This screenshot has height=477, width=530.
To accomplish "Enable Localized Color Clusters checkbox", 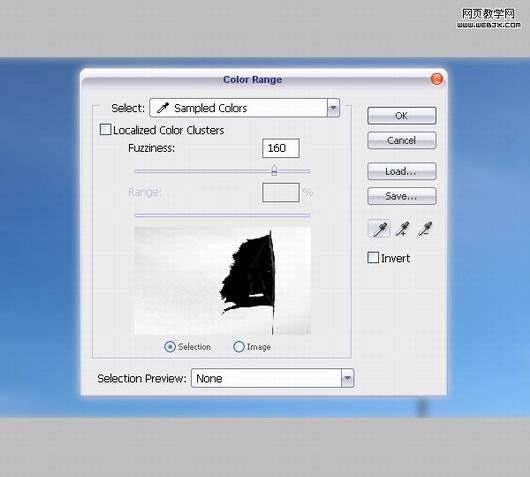I will pyautogui.click(x=105, y=129).
